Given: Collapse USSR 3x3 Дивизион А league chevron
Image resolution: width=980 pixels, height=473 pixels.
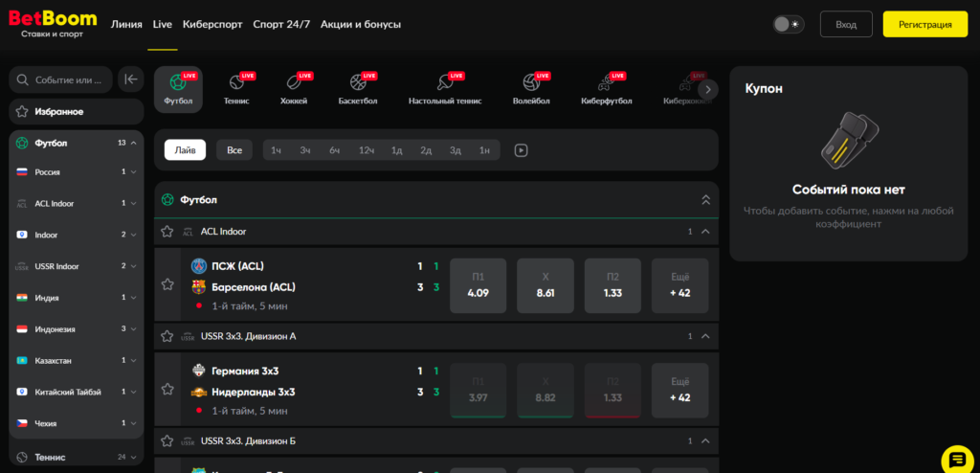Looking at the screenshot, I should [x=705, y=337].
